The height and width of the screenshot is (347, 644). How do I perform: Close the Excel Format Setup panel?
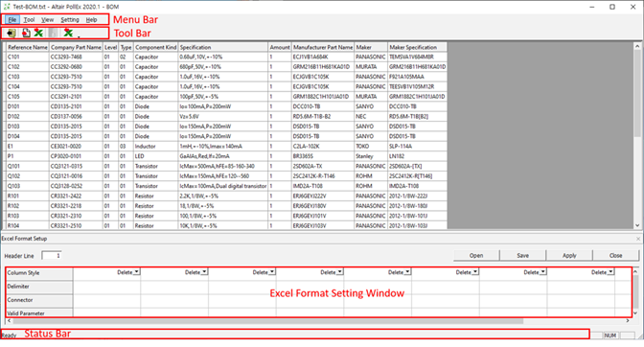click(x=638, y=239)
